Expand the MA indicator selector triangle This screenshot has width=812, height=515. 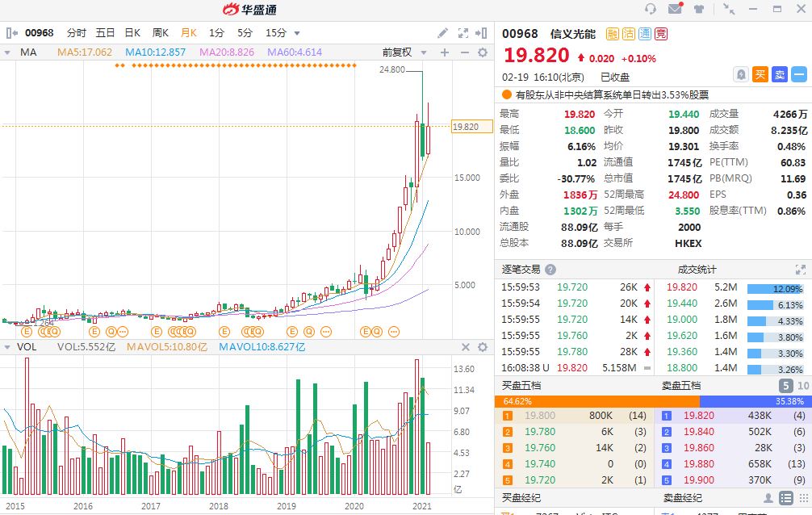7,52
